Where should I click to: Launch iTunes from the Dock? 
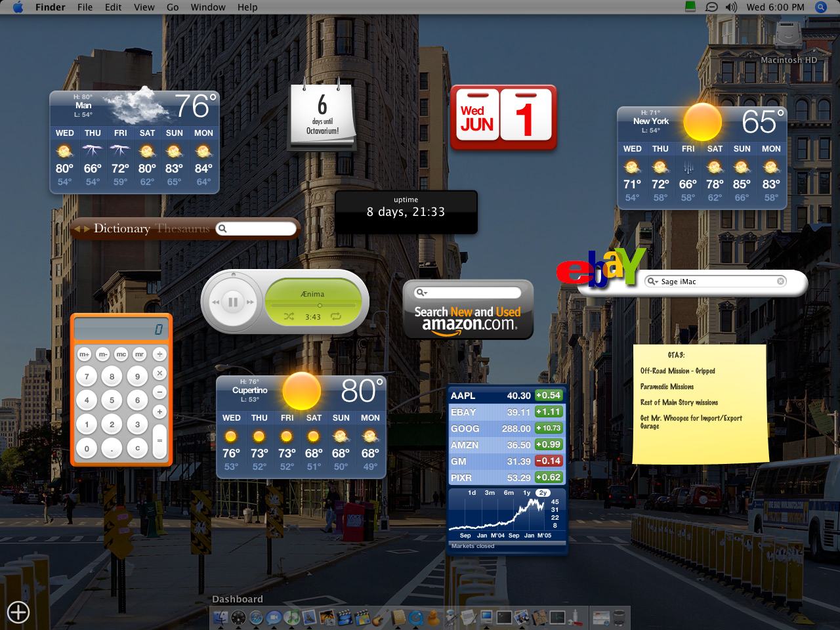pos(291,618)
